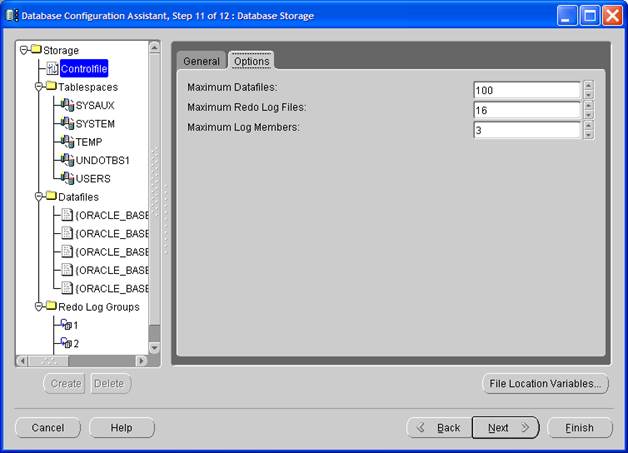Click the SYSAUX tablespace icon
Viewport: 628px width, 453px height.
[67, 105]
